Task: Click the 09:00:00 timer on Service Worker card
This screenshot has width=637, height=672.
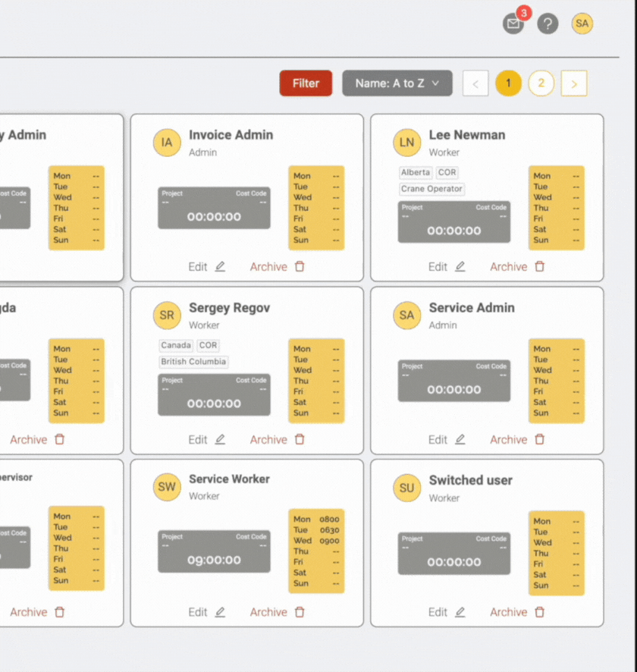Action: click(x=214, y=560)
